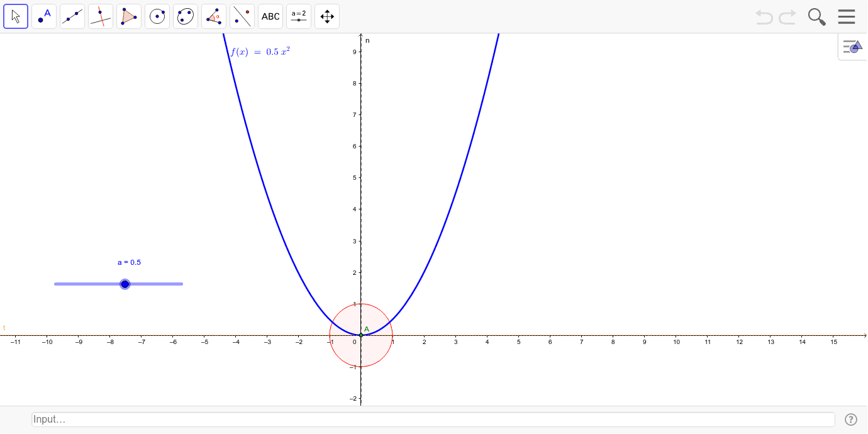Click the y-axis tick label 9
The image size is (868, 434).
click(355, 52)
